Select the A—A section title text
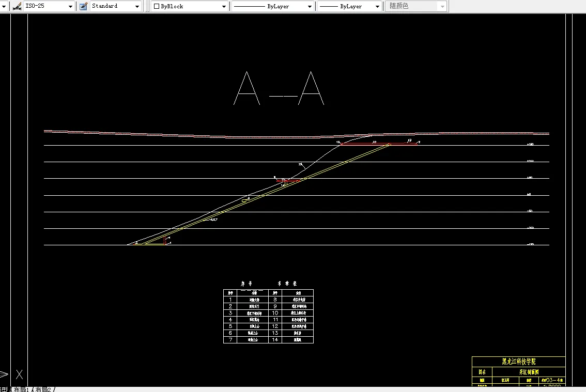Viewport: 586px width, 392px height. pos(279,88)
